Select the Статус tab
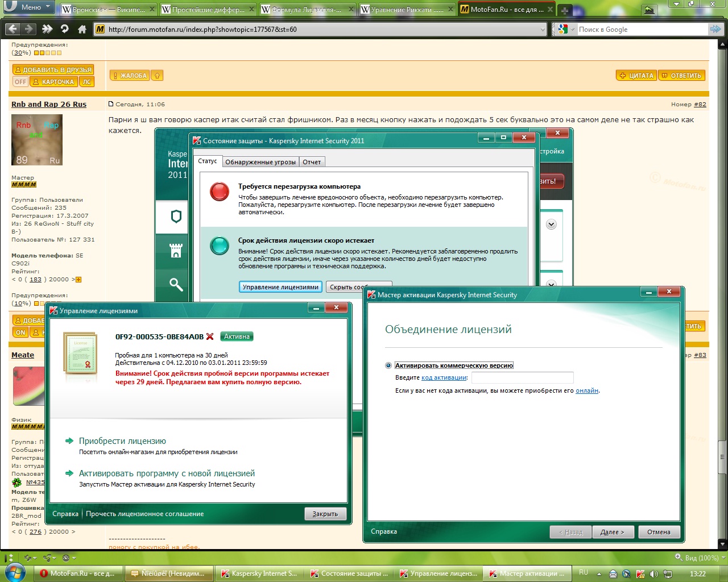This screenshot has height=582, width=728. click(x=208, y=161)
